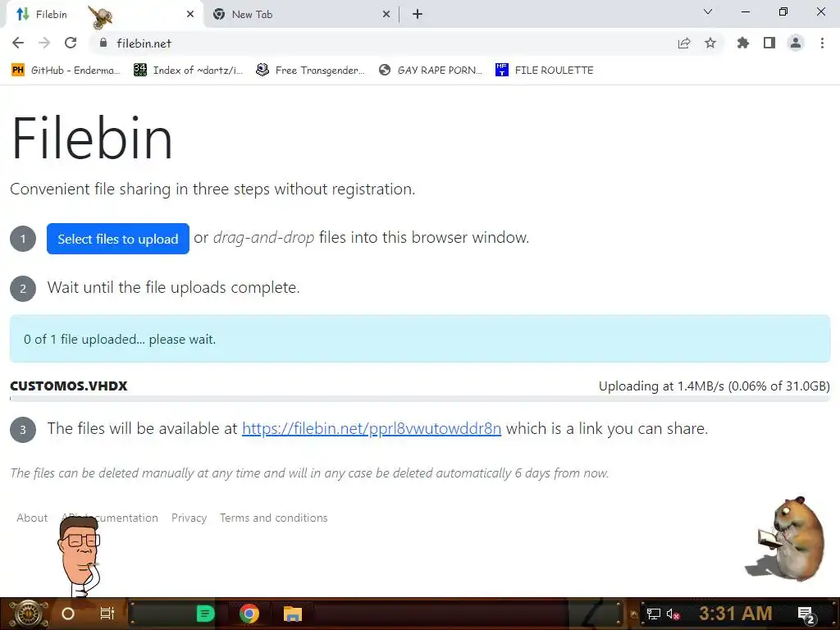The width and height of the screenshot is (840, 630).
Task: Open the Extensions puzzle icon
Action: [x=743, y=43]
